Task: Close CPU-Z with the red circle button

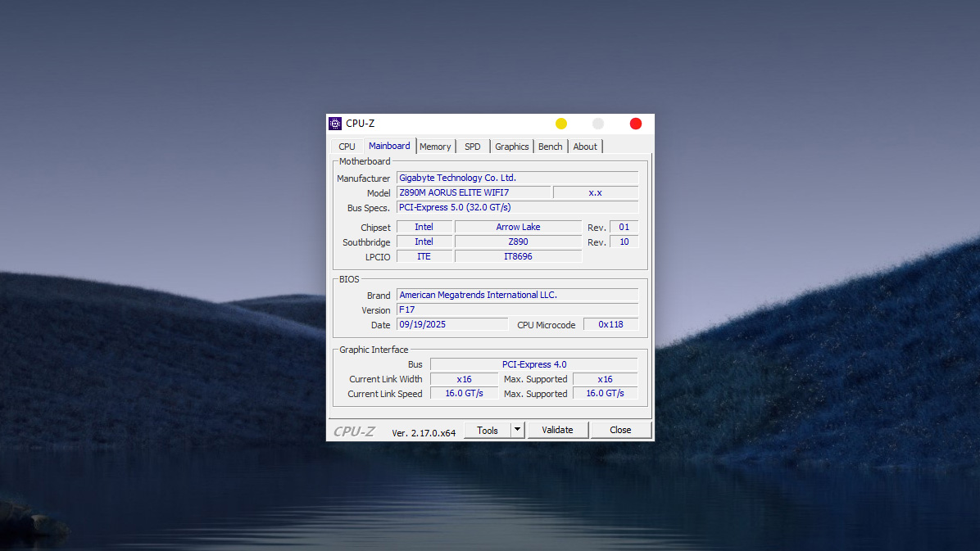Action: [636, 124]
